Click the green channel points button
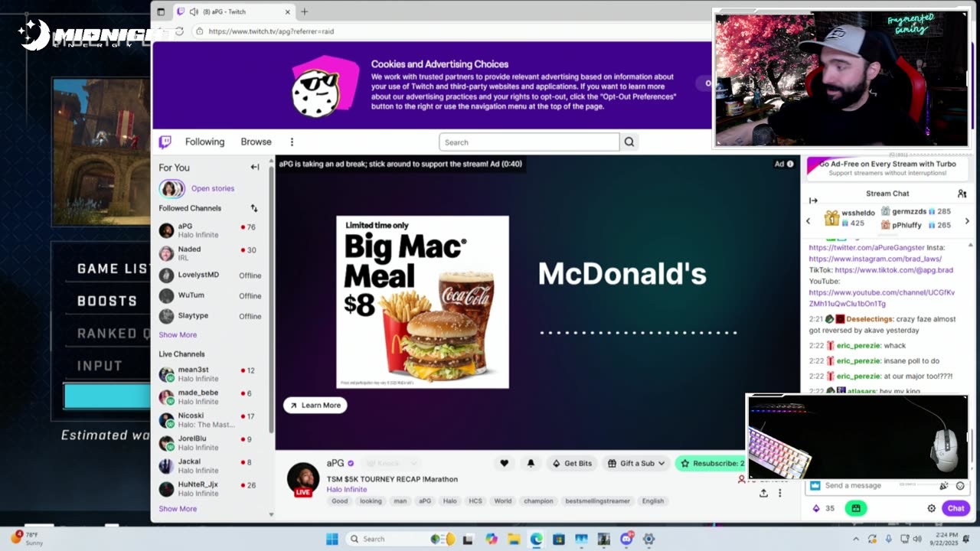980x551 pixels. [856, 508]
